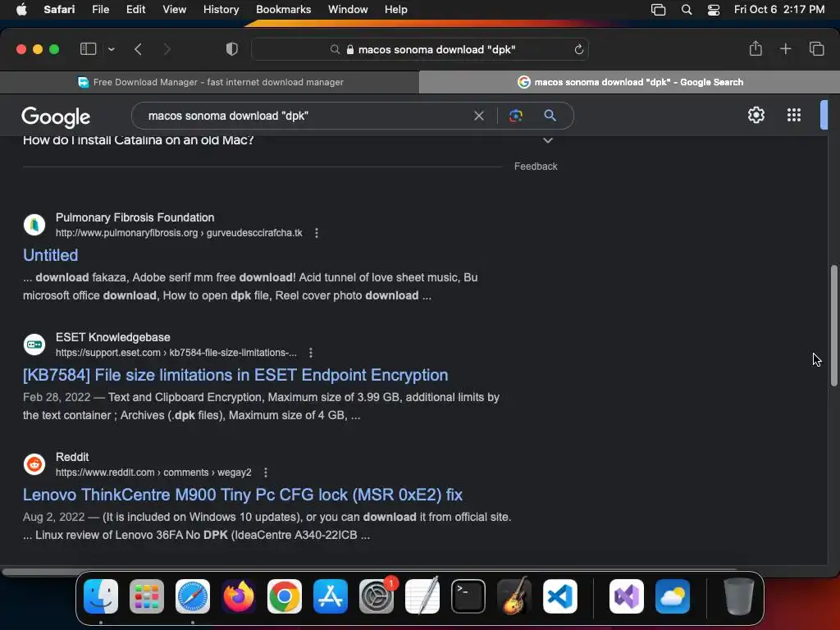Click the horizontal page scrollbar
The width and height of the screenshot is (840, 630).
(x=370, y=571)
